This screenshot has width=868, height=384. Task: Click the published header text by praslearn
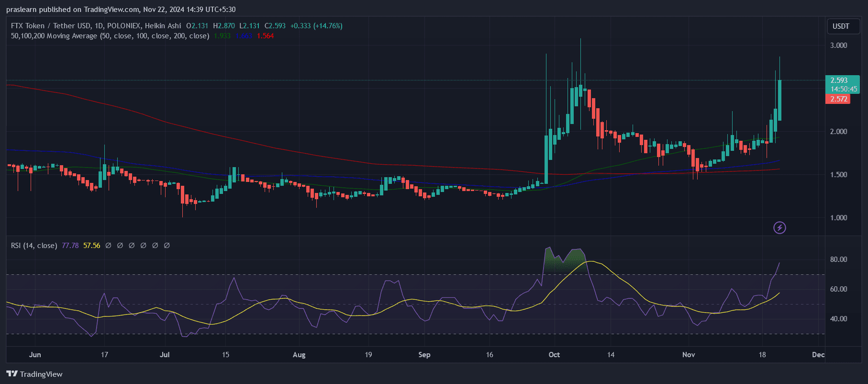[121, 10]
